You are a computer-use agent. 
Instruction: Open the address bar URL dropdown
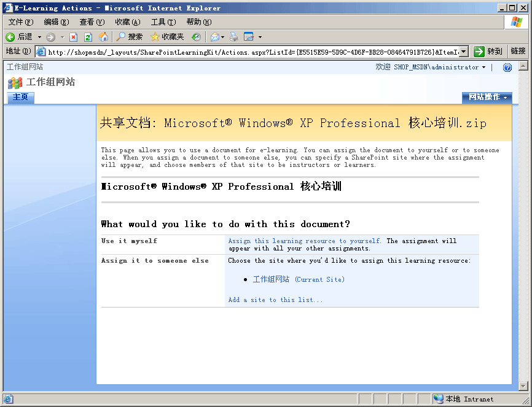tap(464, 52)
